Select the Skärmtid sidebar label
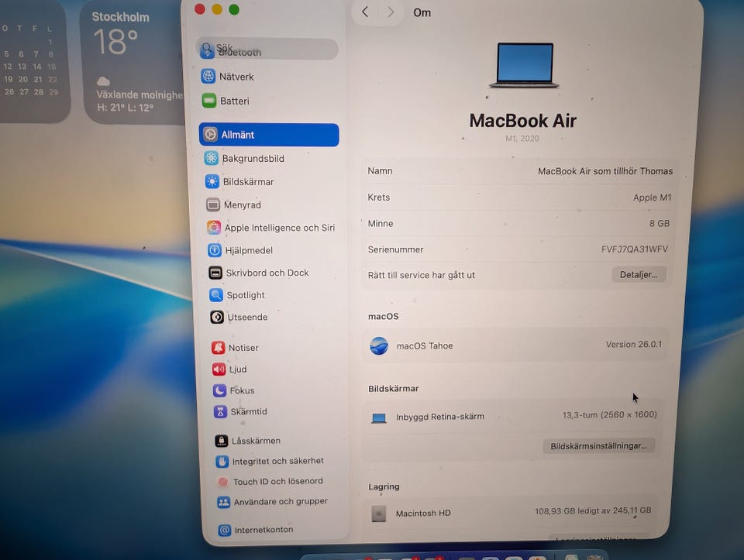 pyautogui.click(x=249, y=411)
